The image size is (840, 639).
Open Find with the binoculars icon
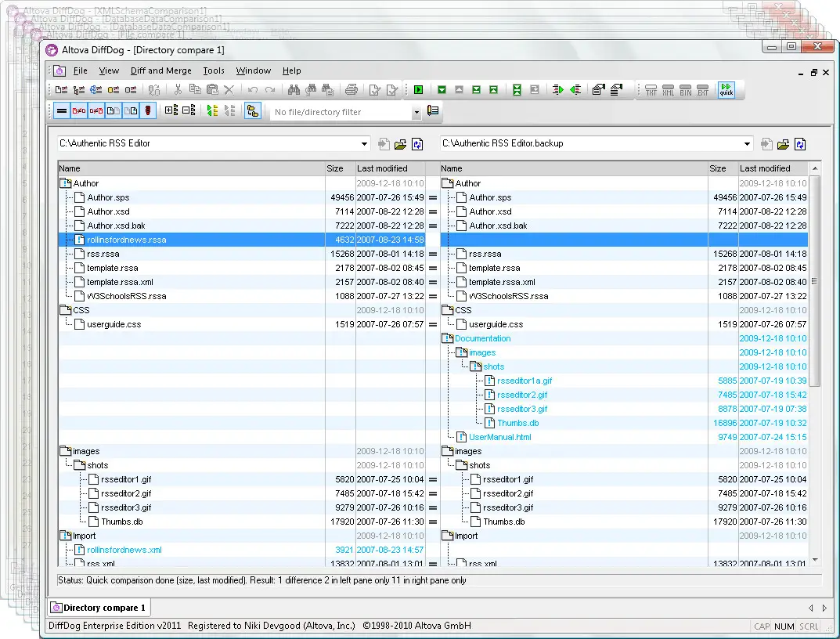point(294,89)
